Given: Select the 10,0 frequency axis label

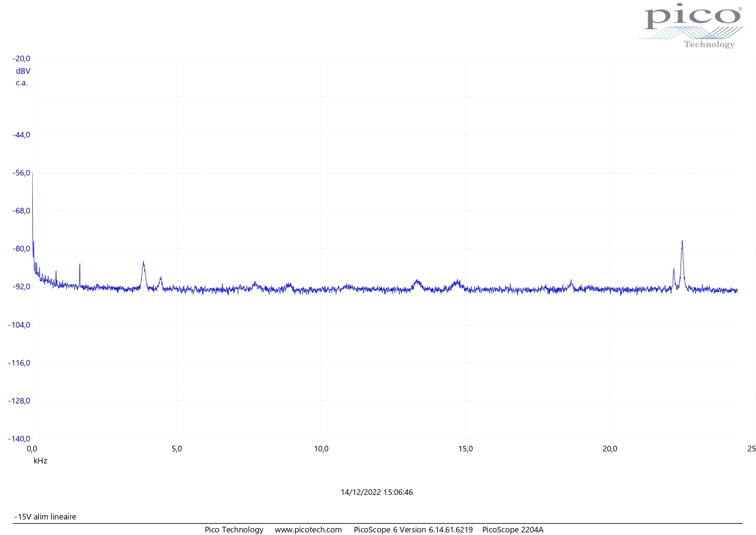Looking at the screenshot, I should click(x=321, y=449).
